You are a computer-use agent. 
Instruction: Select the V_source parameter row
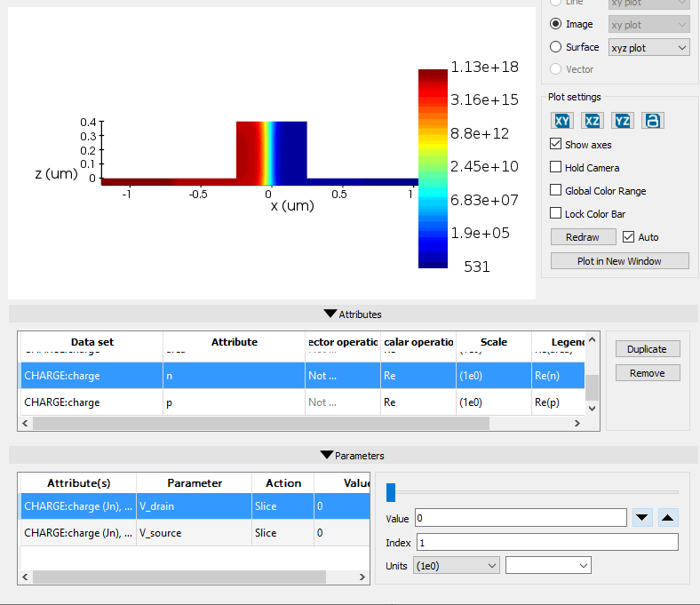[195, 533]
